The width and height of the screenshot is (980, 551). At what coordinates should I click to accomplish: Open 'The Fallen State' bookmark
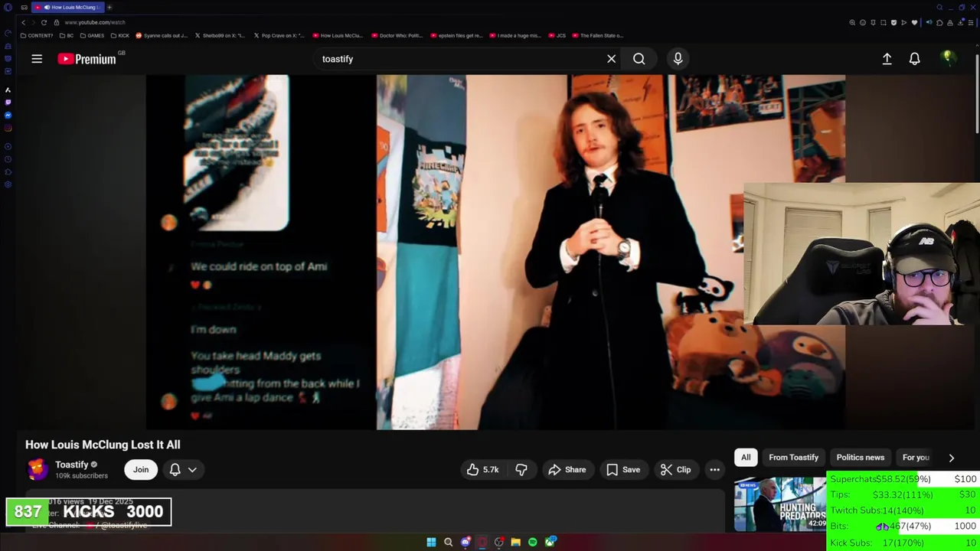point(597,35)
